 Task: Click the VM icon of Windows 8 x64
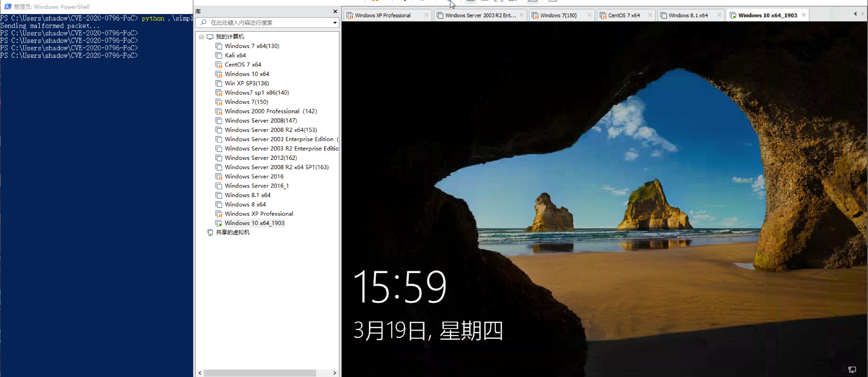(219, 204)
